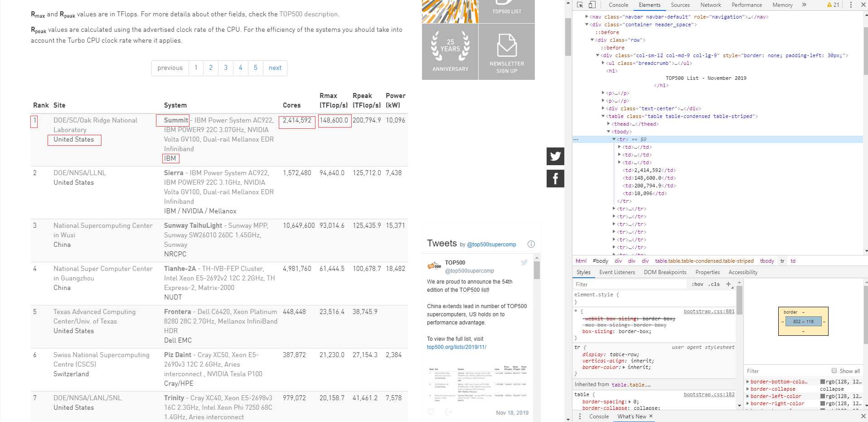
Task: Open the @top500supercomp link
Action: (491, 245)
